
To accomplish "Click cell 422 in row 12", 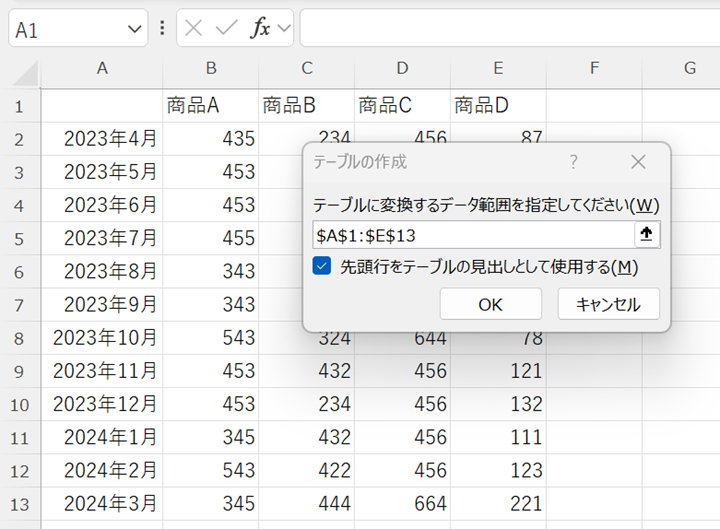I will click(x=307, y=470).
